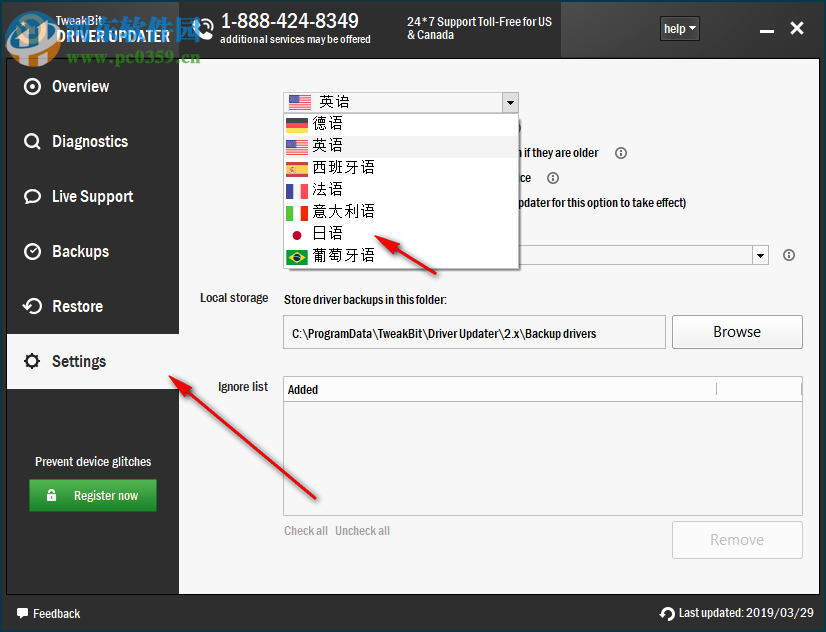Click the 'Uncheck all' link

click(x=362, y=530)
